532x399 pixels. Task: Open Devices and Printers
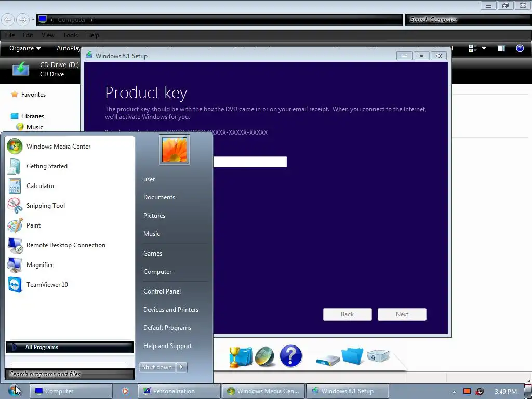point(170,310)
